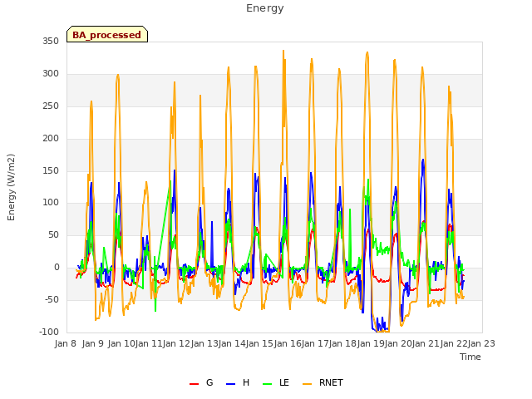Screen dimensions: 532x399
Task: Click the -100 y-axis tick value
Action: [x=49, y=332]
